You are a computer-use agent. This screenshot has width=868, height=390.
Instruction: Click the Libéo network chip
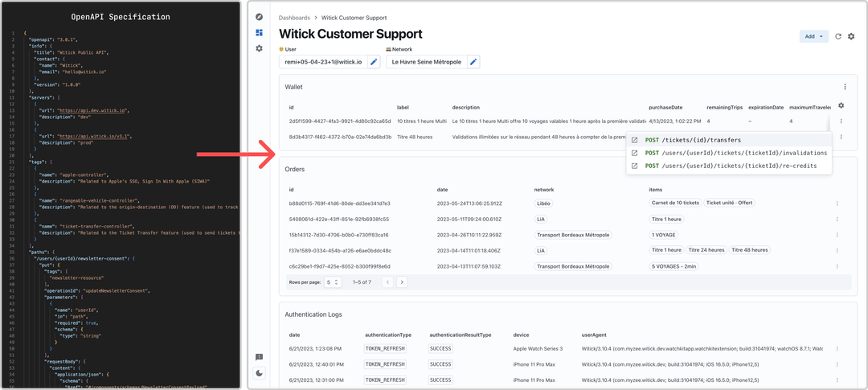pos(545,203)
